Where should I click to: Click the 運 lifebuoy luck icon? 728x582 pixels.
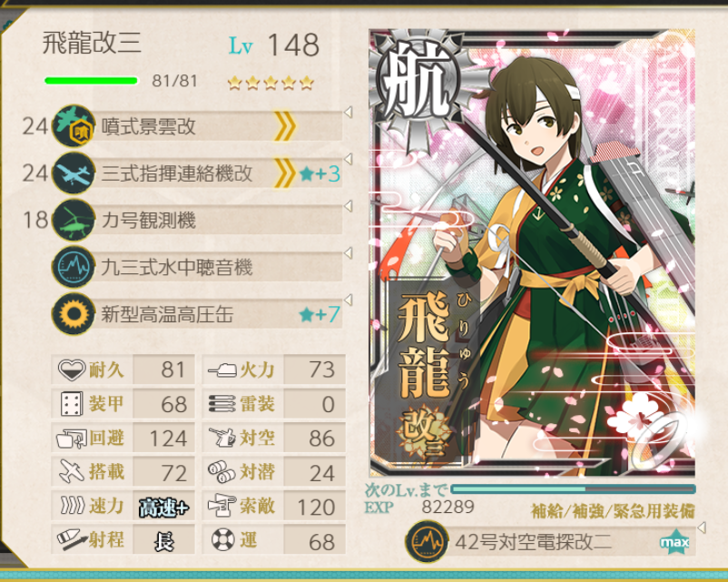coord(223,539)
